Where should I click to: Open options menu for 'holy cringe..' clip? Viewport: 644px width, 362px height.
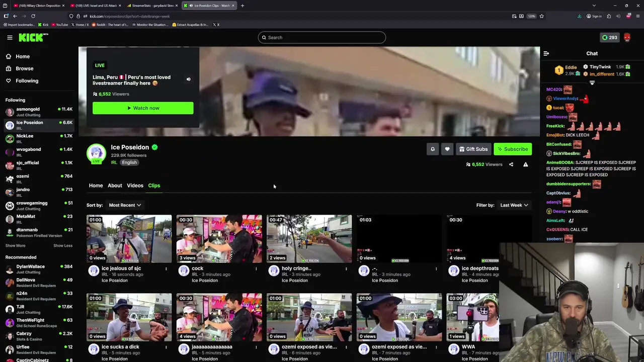(x=346, y=269)
